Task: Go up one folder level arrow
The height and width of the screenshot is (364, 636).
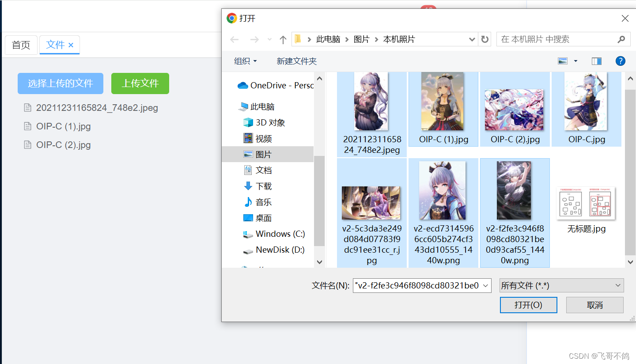Action: (283, 40)
